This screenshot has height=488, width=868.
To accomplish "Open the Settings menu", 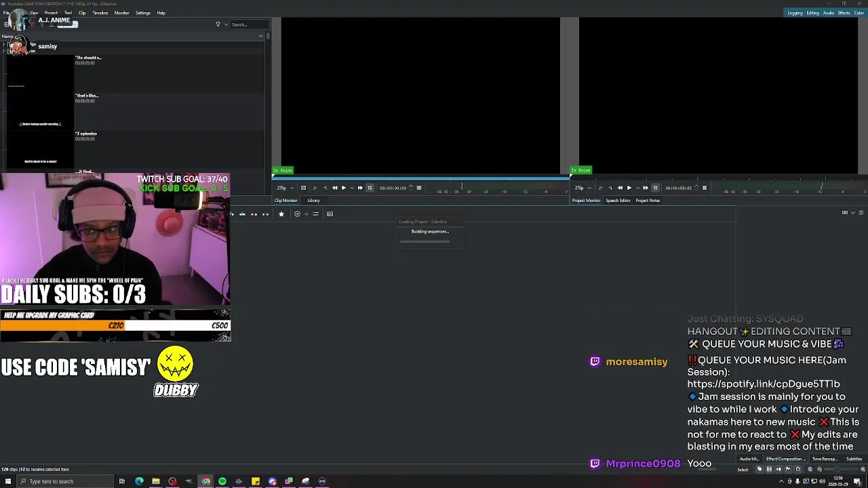I will point(143,13).
